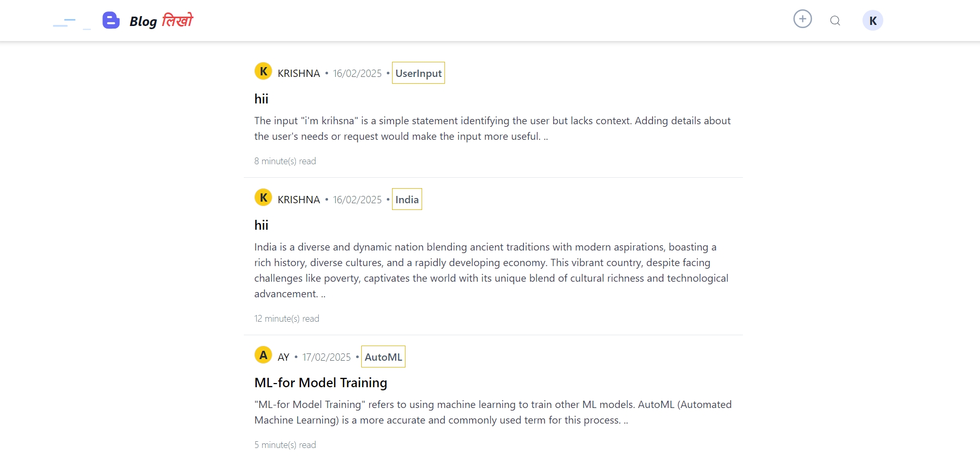Click the 'i'm krihsna' post summary text

(492, 128)
